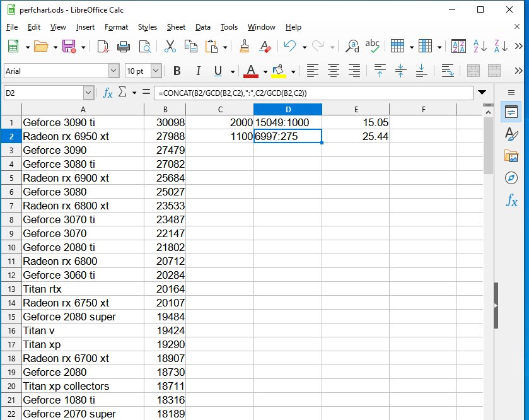This screenshot has height=420, width=529.
Task: Align cell content to top
Action: click(380, 71)
